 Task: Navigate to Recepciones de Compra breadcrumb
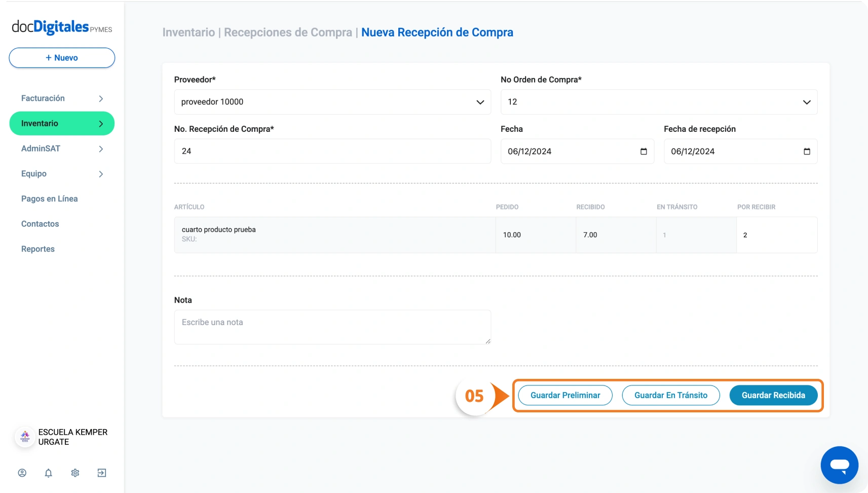pyautogui.click(x=288, y=32)
